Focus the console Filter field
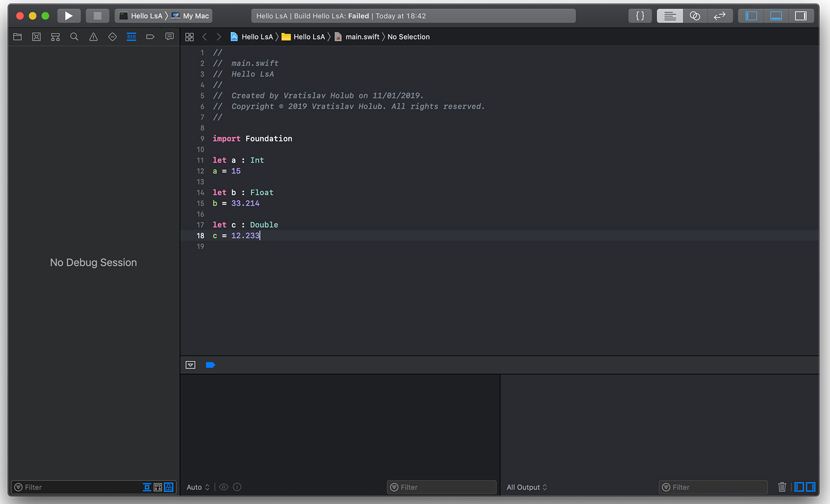 pyautogui.click(x=713, y=487)
